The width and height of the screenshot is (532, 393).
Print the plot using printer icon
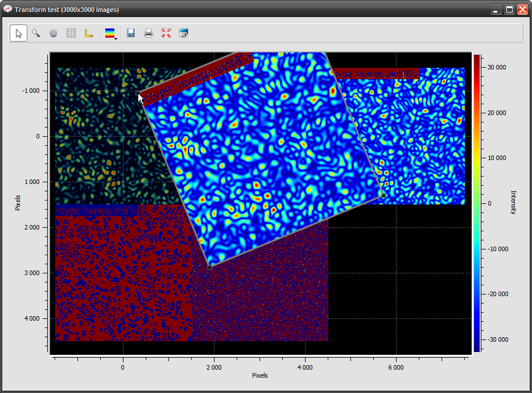[149, 33]
